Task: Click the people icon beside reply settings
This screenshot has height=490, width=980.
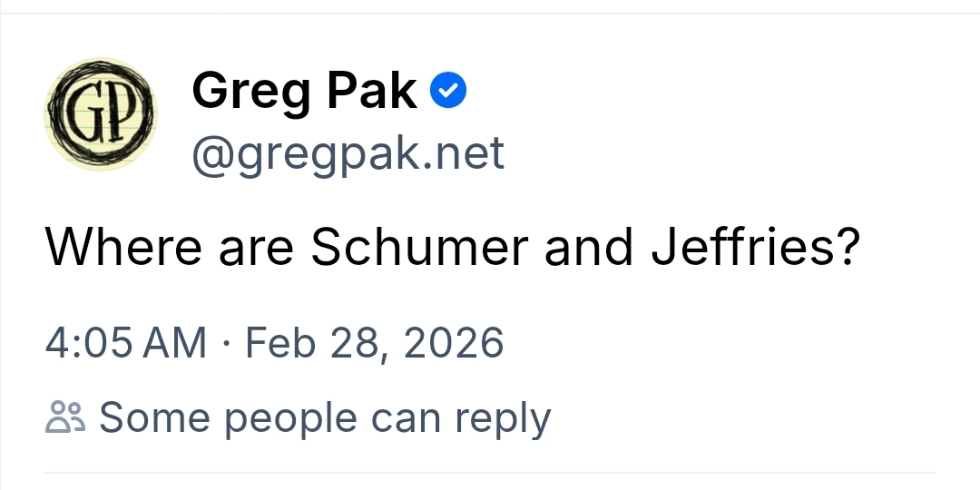Action: pos(64,417)
